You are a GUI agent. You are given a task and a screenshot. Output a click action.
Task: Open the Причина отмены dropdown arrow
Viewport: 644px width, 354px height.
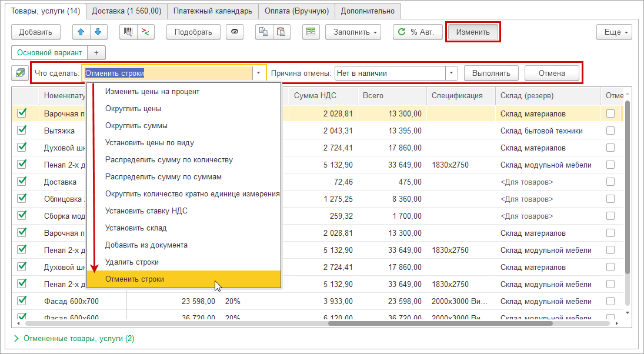pyautogui.click(x=452, y=74)
